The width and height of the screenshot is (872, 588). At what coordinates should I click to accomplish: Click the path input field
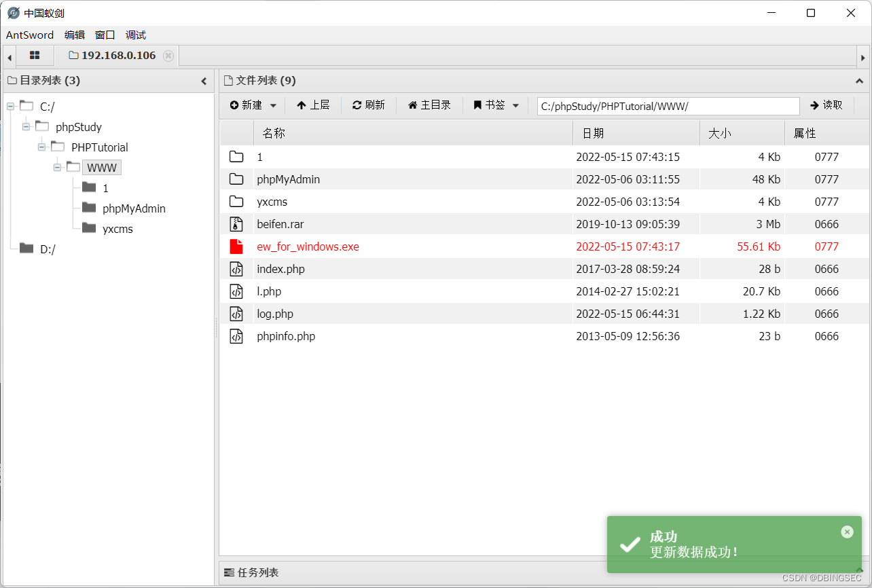[668, 106]
